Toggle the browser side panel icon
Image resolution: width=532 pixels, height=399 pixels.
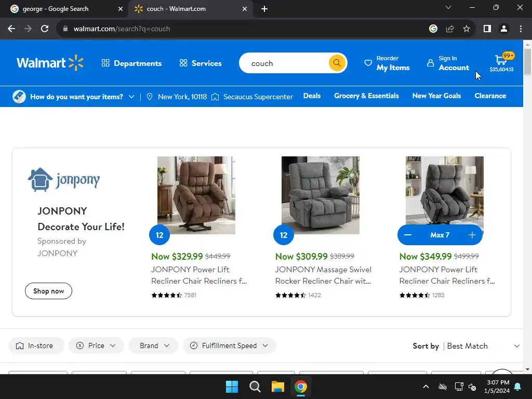point(487,29)
